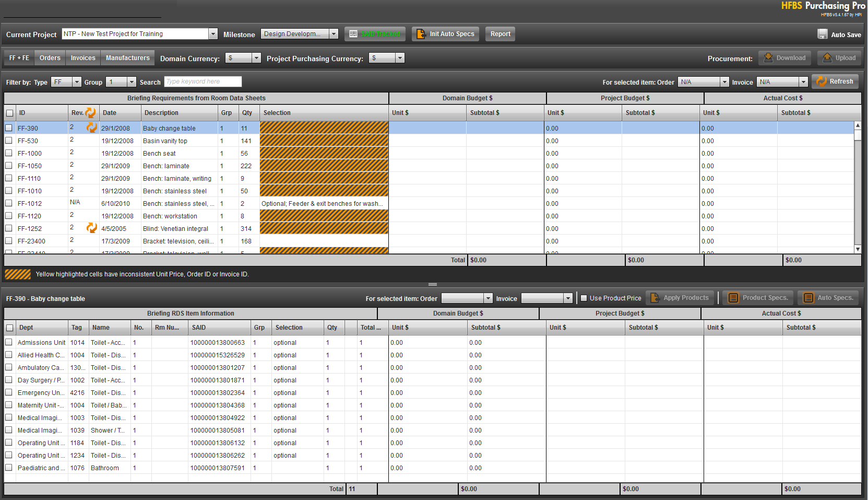Click the Refresh arrow icon
868x500 pixels.
point(821,82)
